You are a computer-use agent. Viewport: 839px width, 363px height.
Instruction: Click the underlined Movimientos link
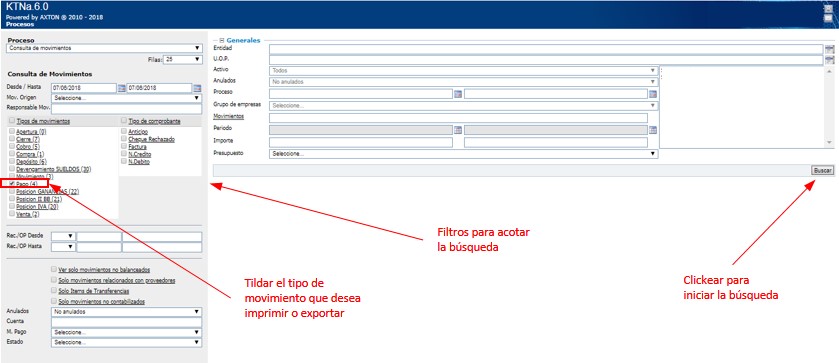click(228, 116)
